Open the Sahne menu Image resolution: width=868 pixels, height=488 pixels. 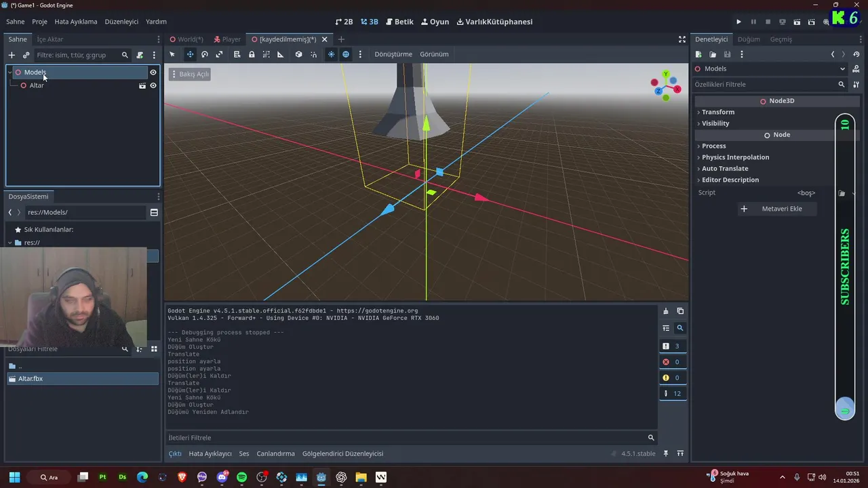tap(16, 22)
